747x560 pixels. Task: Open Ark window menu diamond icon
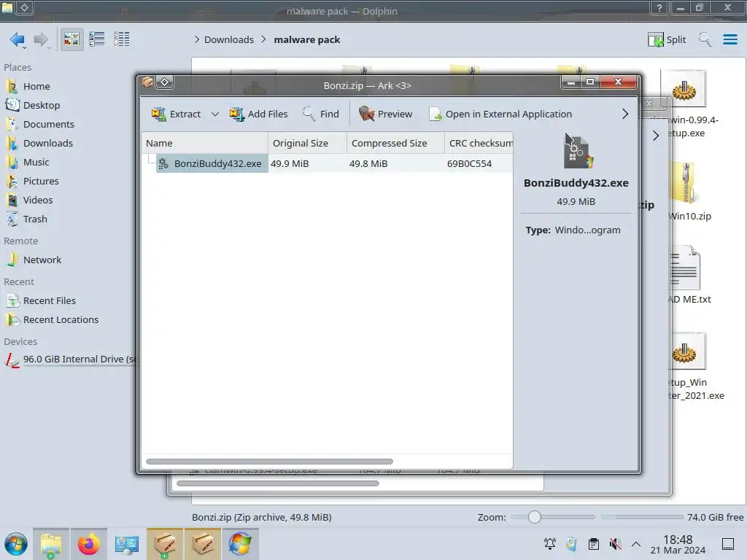164,82
